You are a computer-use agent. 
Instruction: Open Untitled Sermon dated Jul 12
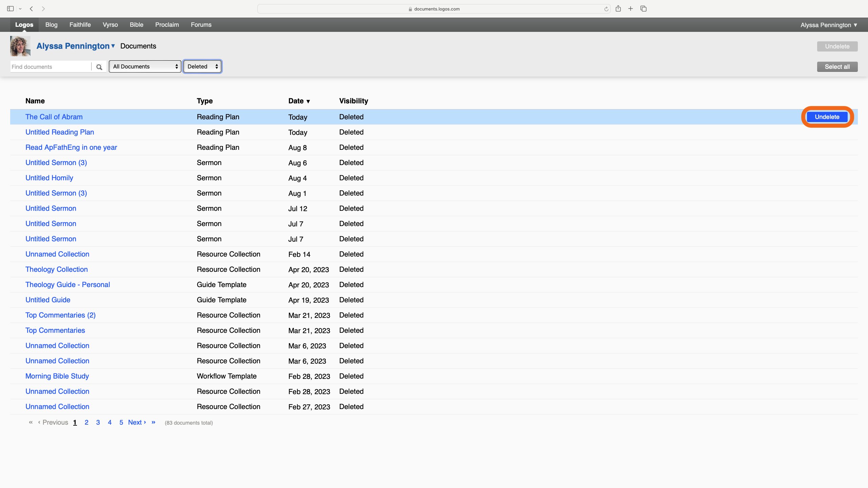(x=51, y=208)
